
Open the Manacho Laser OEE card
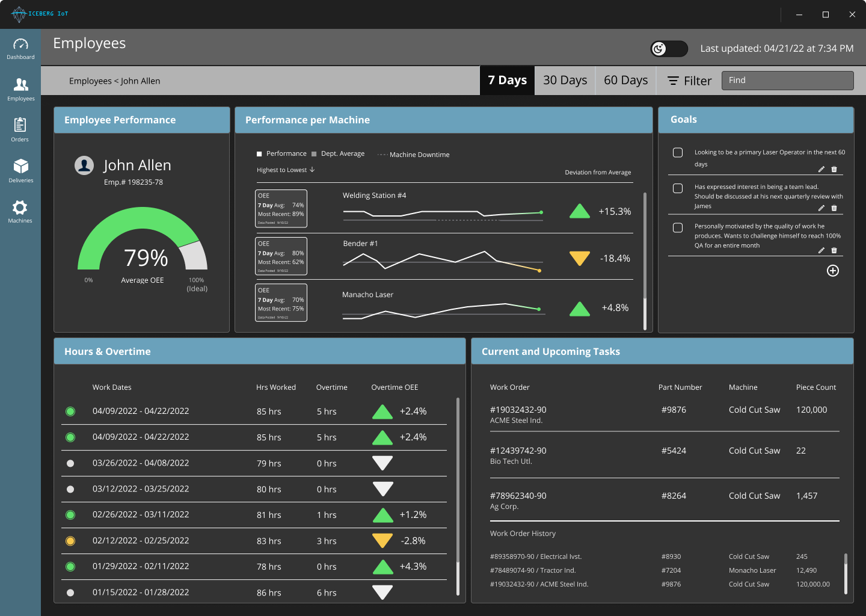point(281,303)
